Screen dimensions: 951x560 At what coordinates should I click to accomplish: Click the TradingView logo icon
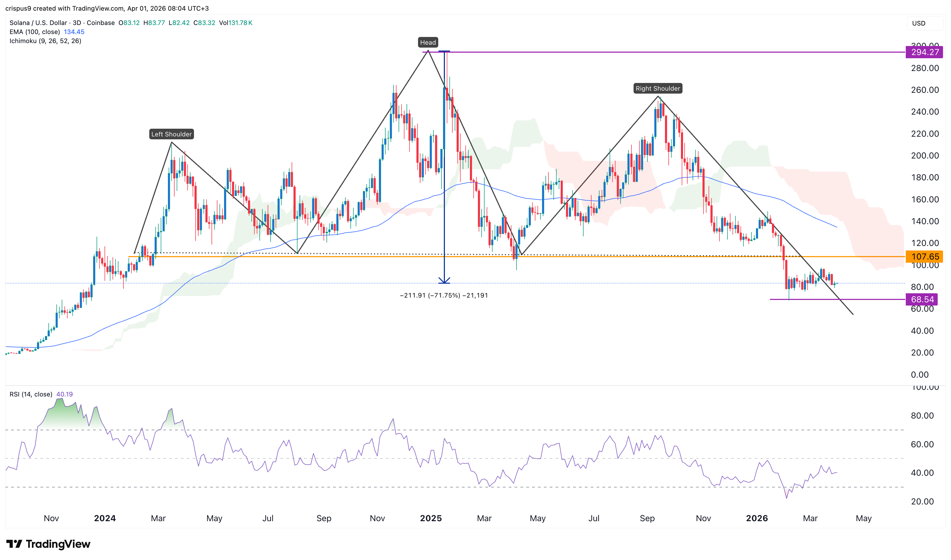click(14, 544)
